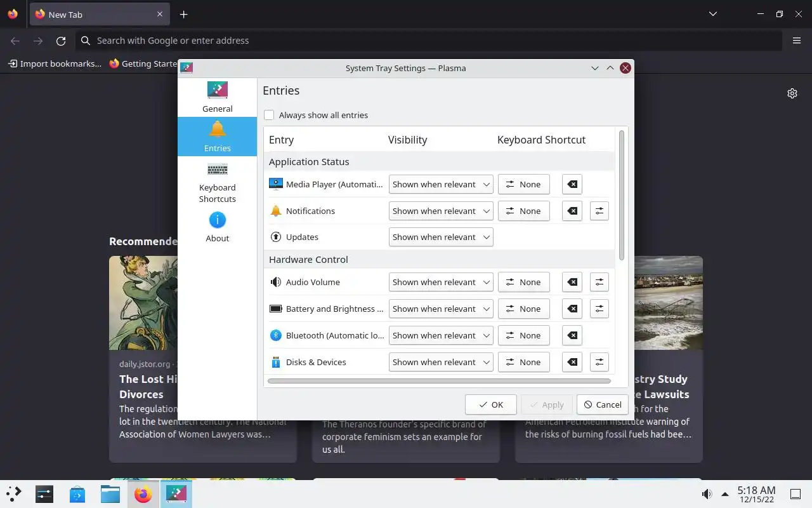Clear the Disks & Devices shortcut
Image resolution: width=812 pixels, height=508 pixels.
(572, 362)
